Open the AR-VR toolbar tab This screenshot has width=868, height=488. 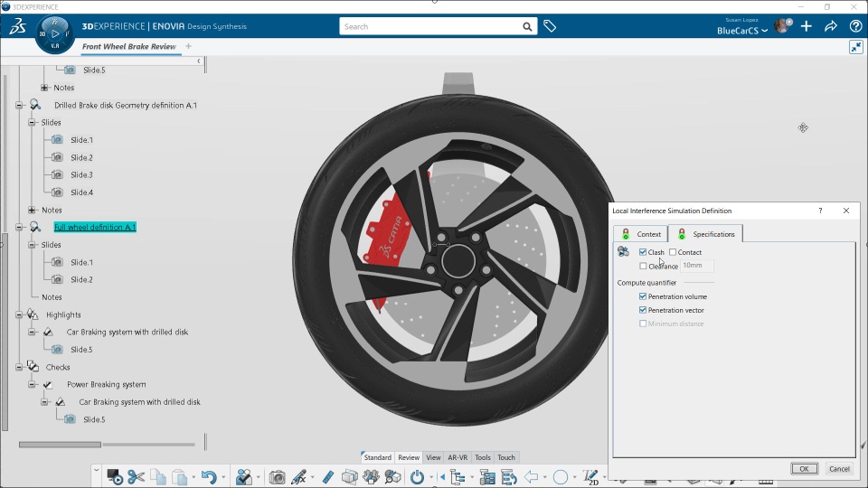click(458, 457)
